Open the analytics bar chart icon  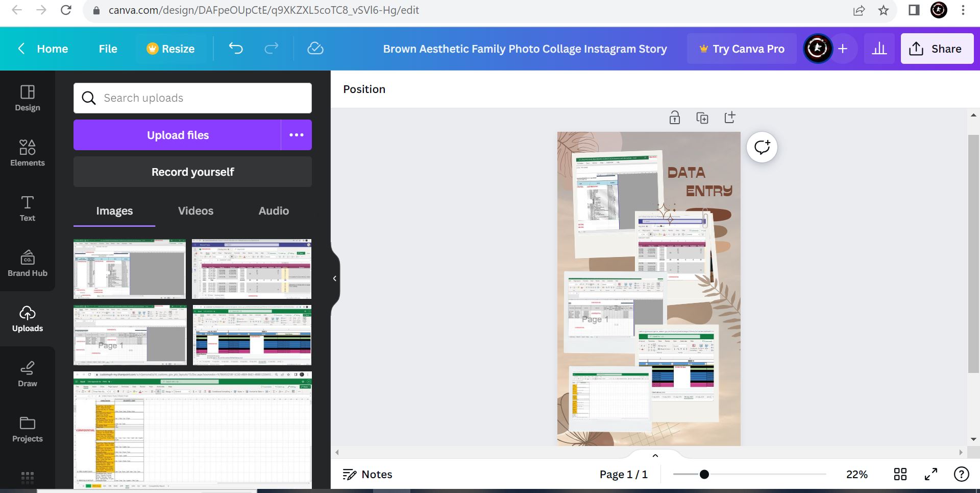[x=879, y=49]
